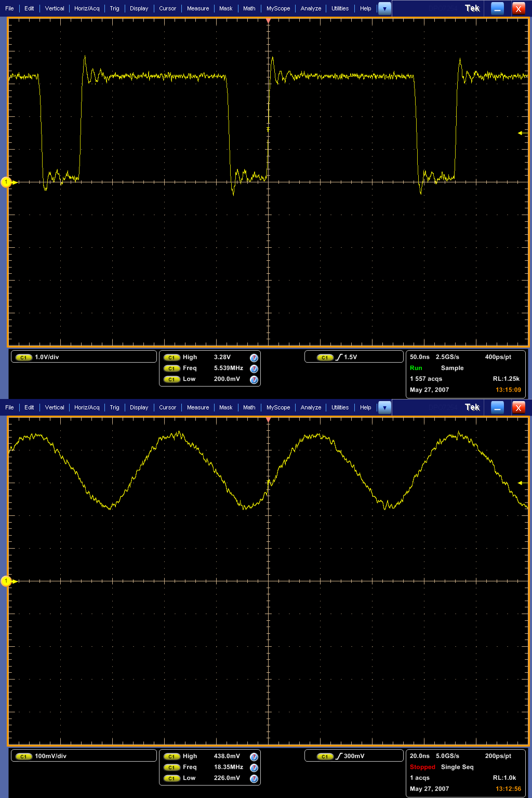Open the Trig menu in the upper scope window
Viewport: 532px width, 798px height.
click(x=114, y=8)
